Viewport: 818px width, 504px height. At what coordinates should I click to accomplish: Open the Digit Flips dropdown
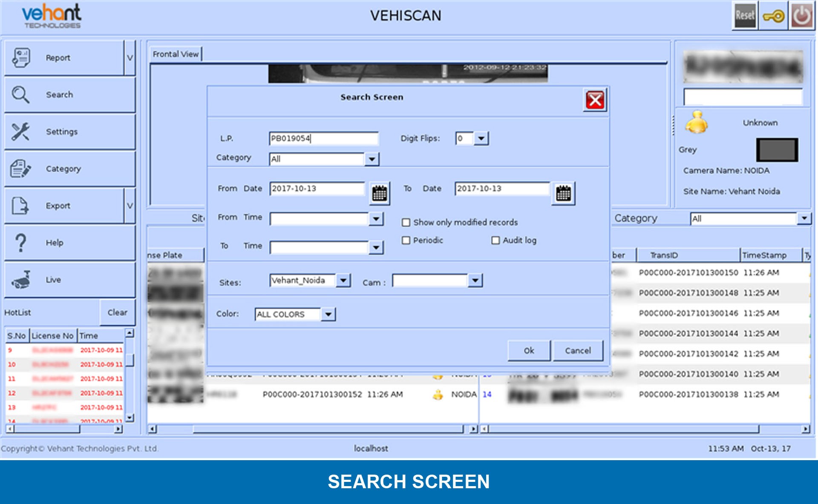coord(481,138)
